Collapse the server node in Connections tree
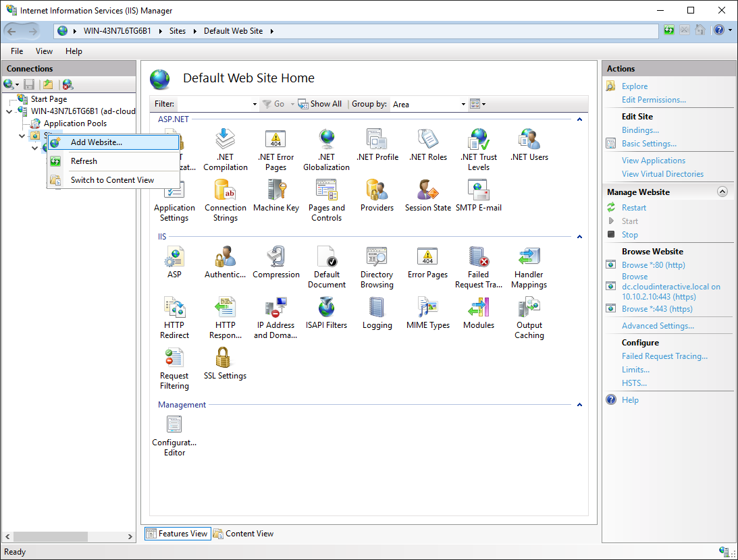This screenshot has height=560, width=738. tap(9, 111)
